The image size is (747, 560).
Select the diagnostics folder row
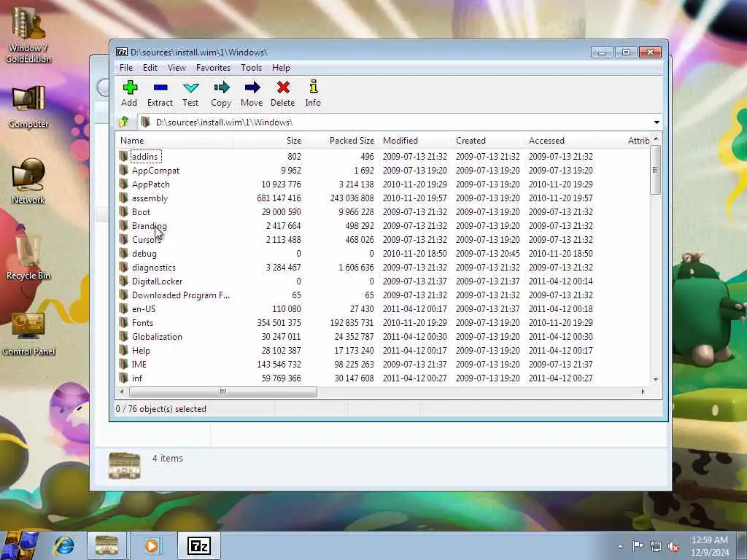pyautogui.click(x=383, y=267)
